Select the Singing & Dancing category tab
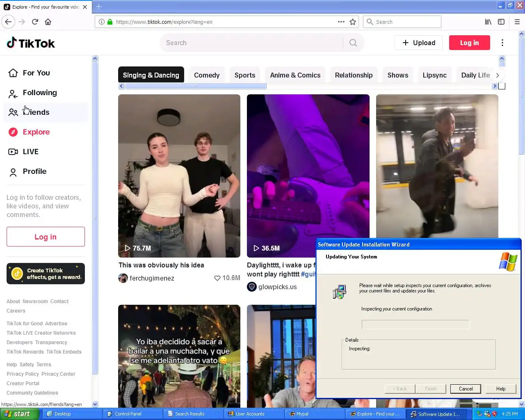This screenshot has height=420, width=525. (x=151, y=75)
